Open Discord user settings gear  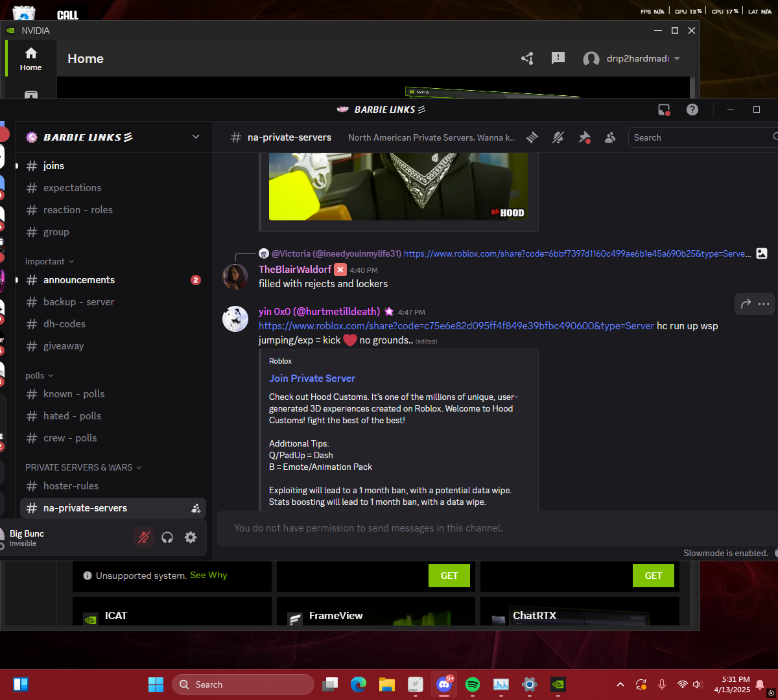(x=191, y=537)
